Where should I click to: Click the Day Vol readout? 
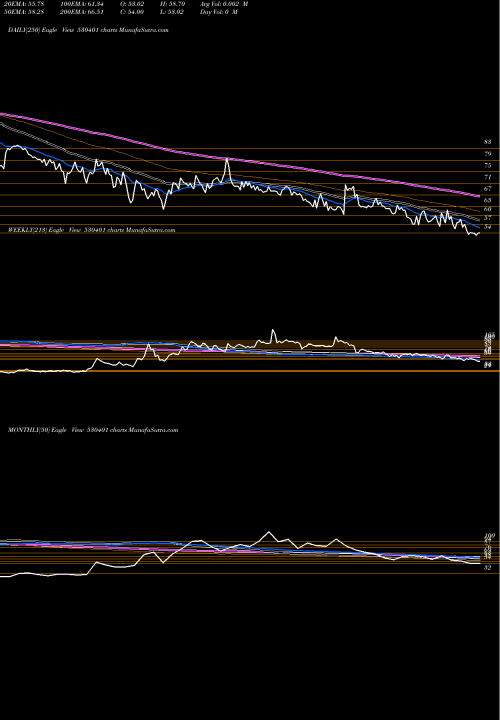[219, 11]
